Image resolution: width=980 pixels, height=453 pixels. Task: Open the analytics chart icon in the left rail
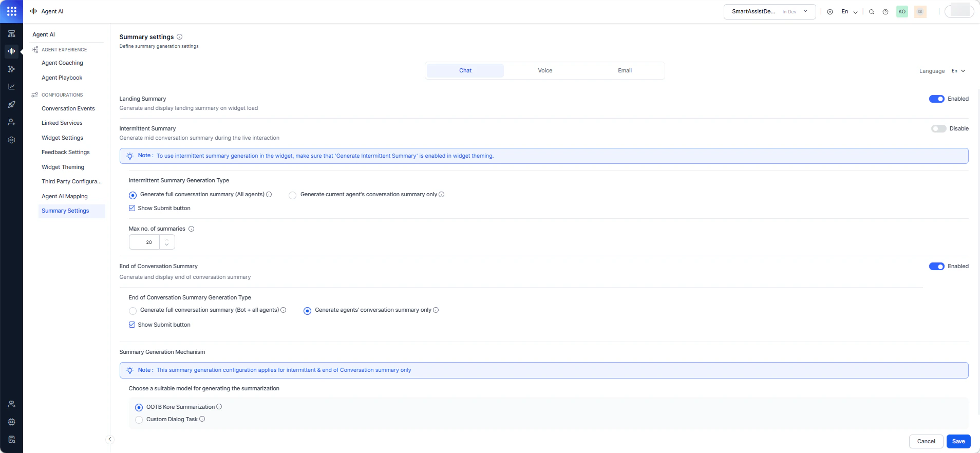tap(11, 87)
